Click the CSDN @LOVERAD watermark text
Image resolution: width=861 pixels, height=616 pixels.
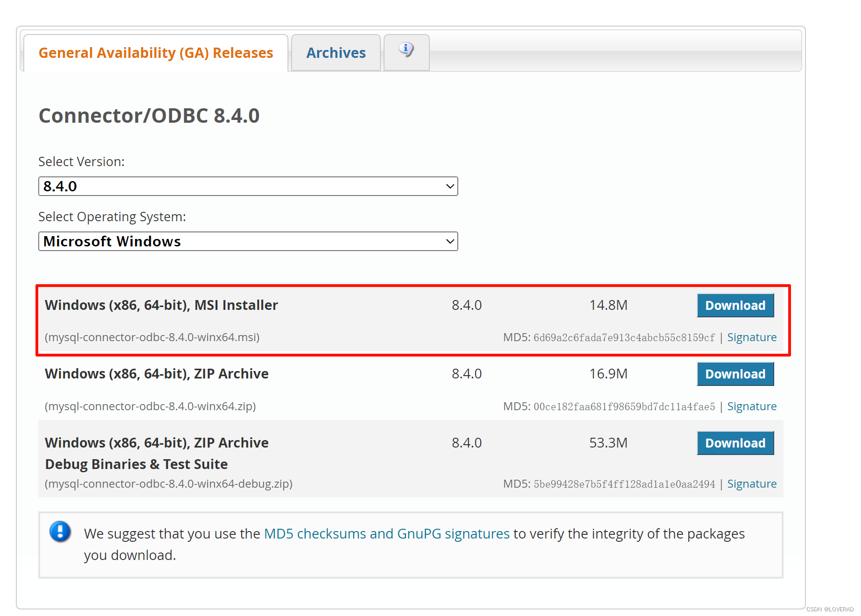point(830,609)
